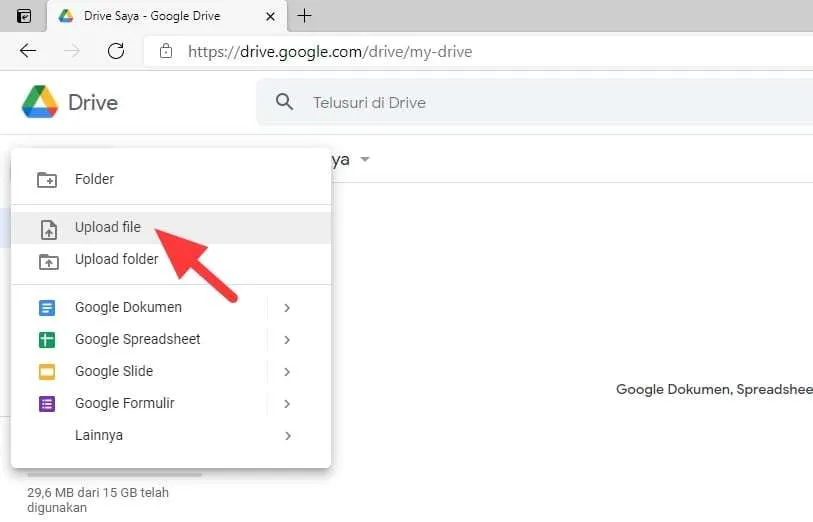
Task: Click the tab actions icon at top left
Action: pyautogui.click(x=24, y=16)
